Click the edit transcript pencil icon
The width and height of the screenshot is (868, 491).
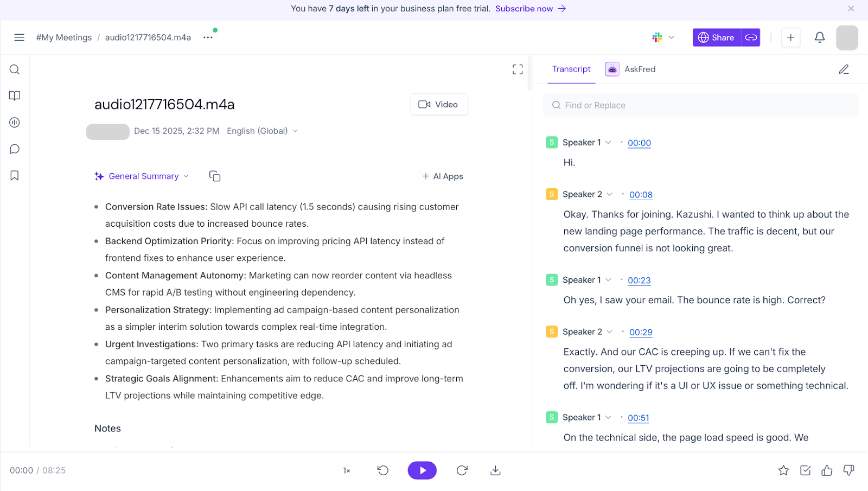(844, 69)
